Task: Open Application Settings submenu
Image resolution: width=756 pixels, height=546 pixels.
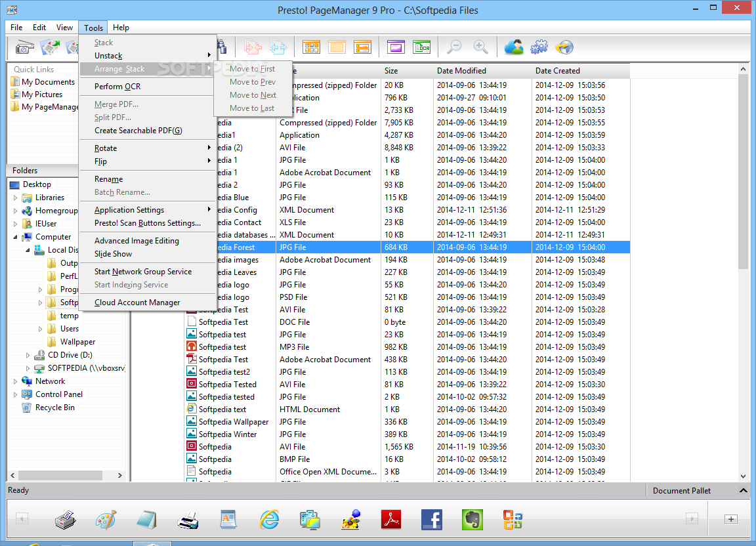Action: (147, 210)
